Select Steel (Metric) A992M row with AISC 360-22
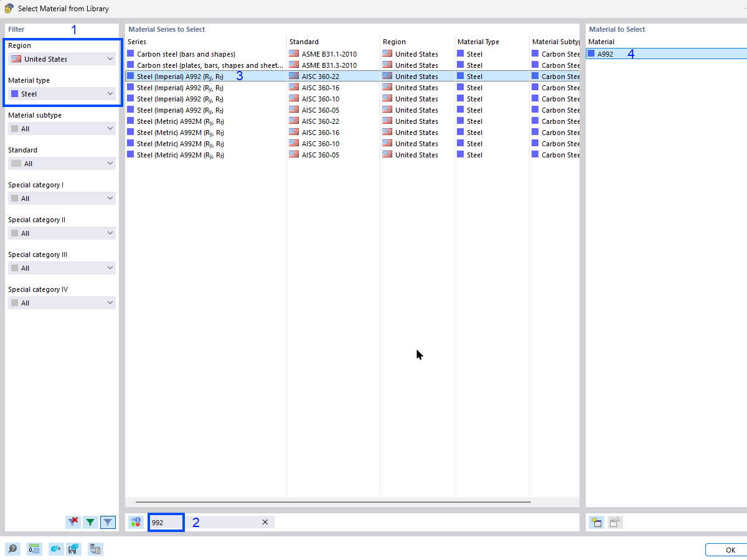This screenshot has width=747, height=560. [x=352, y=121]
